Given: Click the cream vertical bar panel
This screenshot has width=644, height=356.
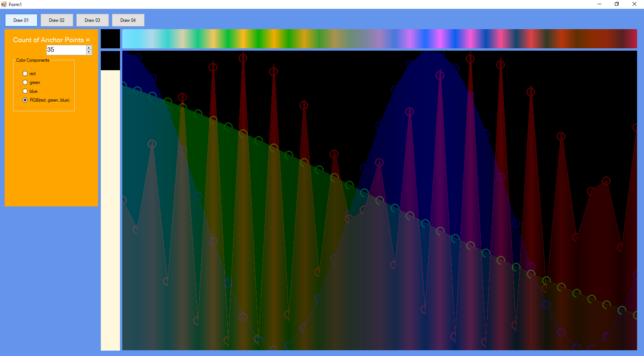Looking at the screenshot, I should (110, 210).
